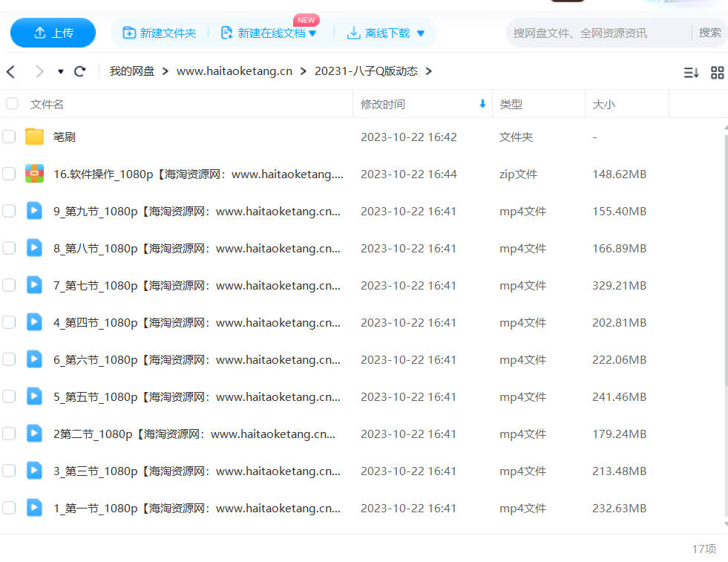Check the box for 6_第六节 video
The height and width of the screenshot is (562, 728).
[9, 359]
